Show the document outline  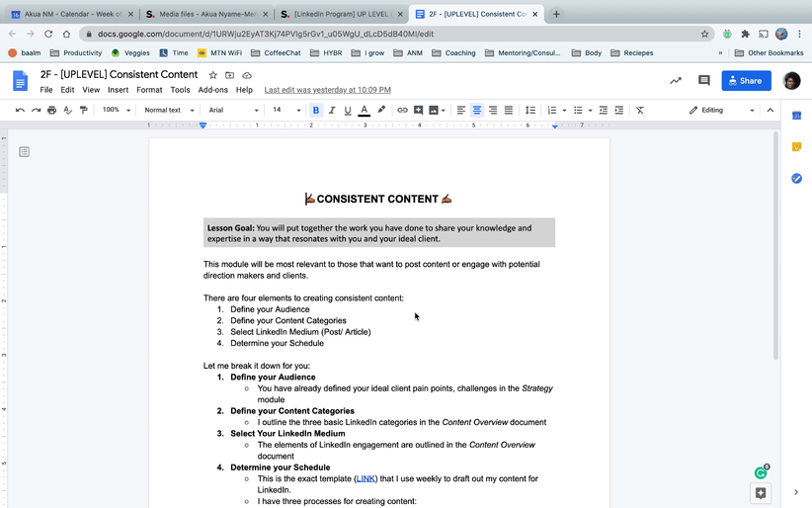pos(24,152)
